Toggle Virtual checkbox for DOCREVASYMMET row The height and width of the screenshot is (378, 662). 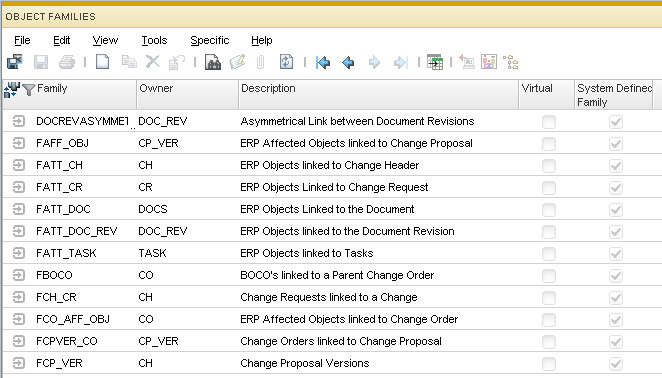pyautogui.click(x=548, y=122)
